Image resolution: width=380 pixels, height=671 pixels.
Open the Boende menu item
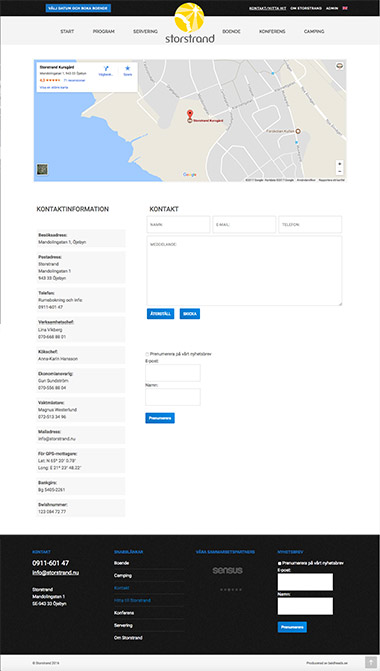231,32
